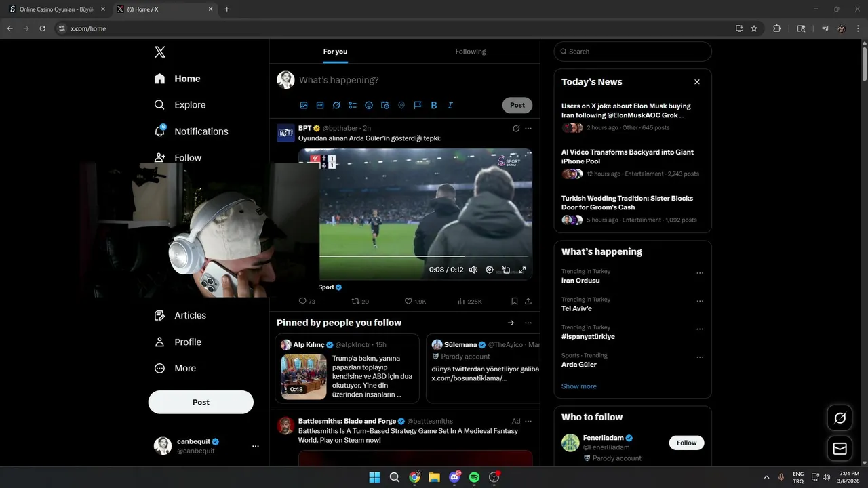Viewport: 868px width, 488px height.
Task: Add a photo using the media icon
Action: pyautogui.click(x=304, y=105)
